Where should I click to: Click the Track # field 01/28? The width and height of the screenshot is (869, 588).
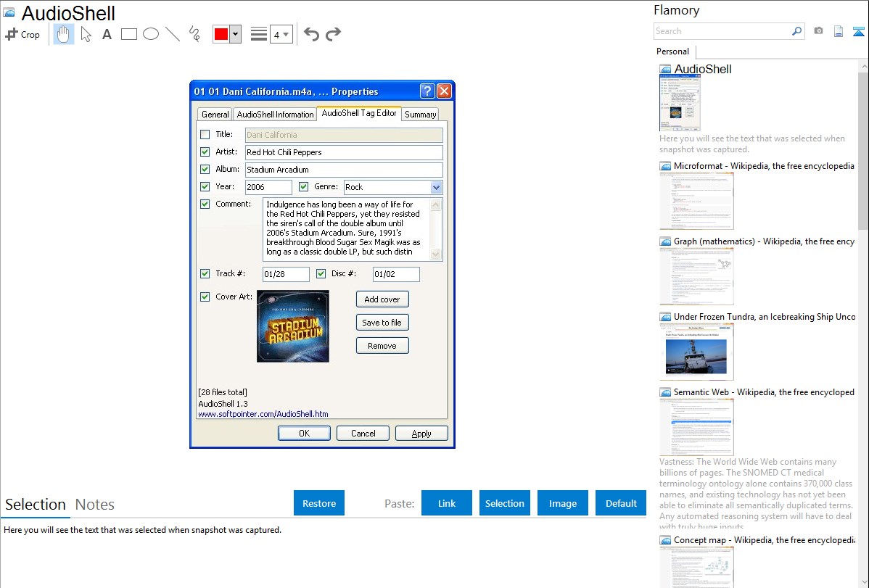(x=286, y=274)
